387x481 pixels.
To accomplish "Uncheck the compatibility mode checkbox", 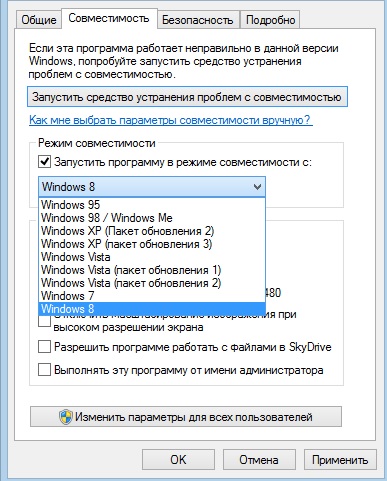I will tap(44, 162).
